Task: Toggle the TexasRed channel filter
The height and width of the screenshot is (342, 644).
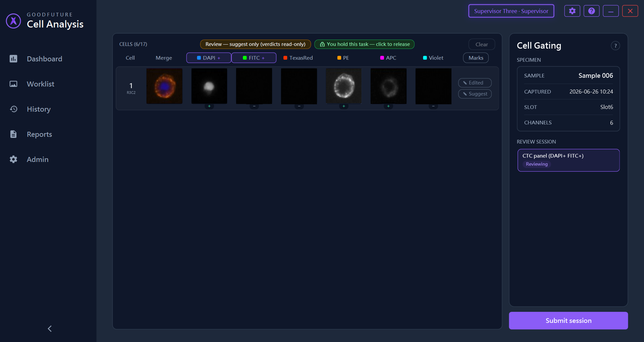Action: [x=298, y=58]
